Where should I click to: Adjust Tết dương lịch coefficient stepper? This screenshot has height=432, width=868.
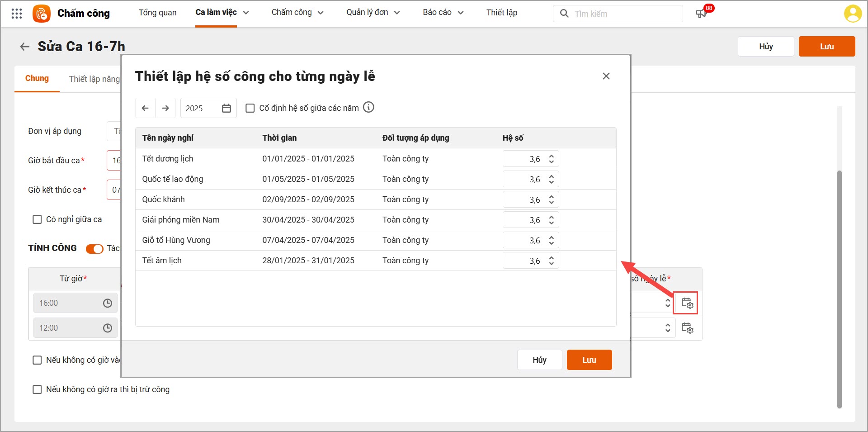pos(551,159)
